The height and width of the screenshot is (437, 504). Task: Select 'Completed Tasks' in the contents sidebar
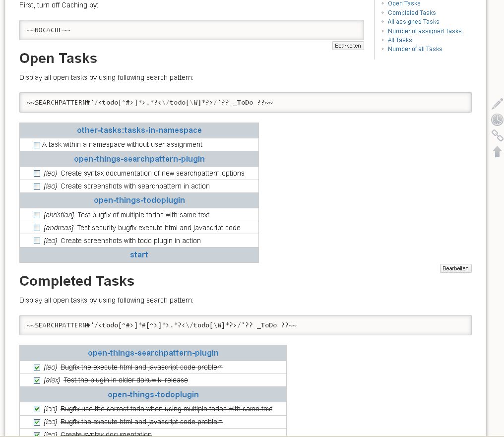(x=412, y=13)
